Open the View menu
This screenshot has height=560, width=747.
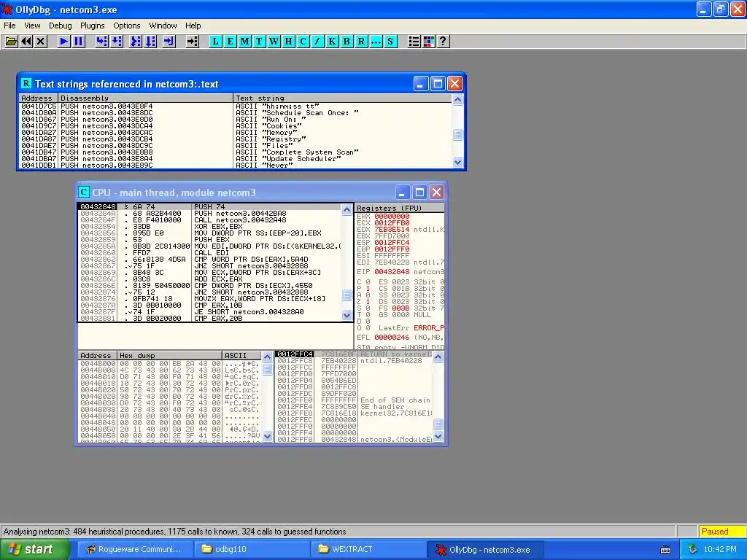click(32, 26)
